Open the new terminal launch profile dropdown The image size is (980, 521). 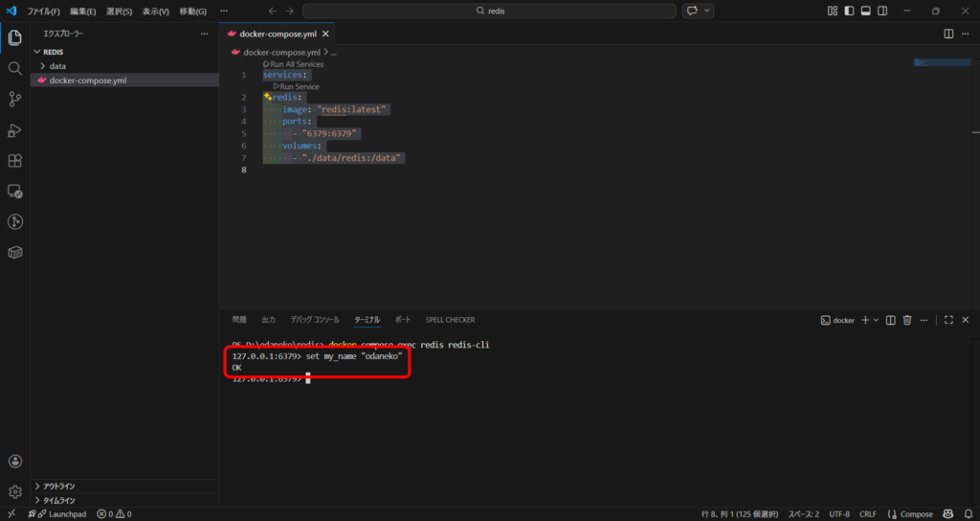point(876,320)
